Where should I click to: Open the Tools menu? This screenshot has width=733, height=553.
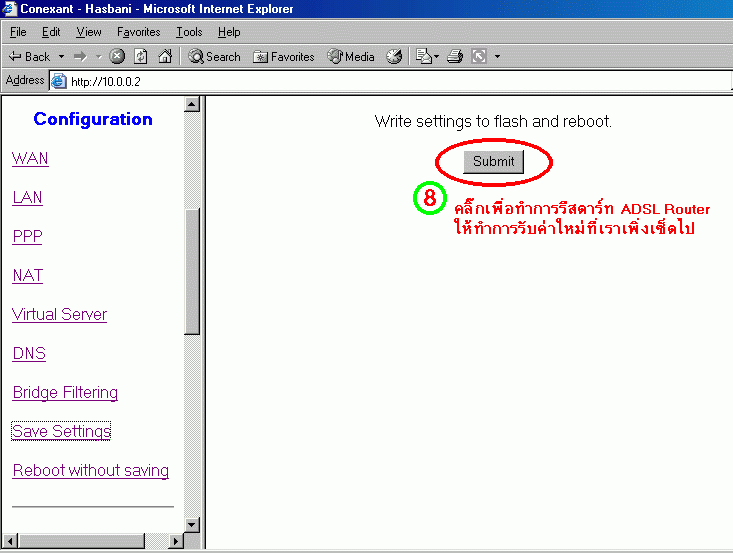(x=189, y=32)
